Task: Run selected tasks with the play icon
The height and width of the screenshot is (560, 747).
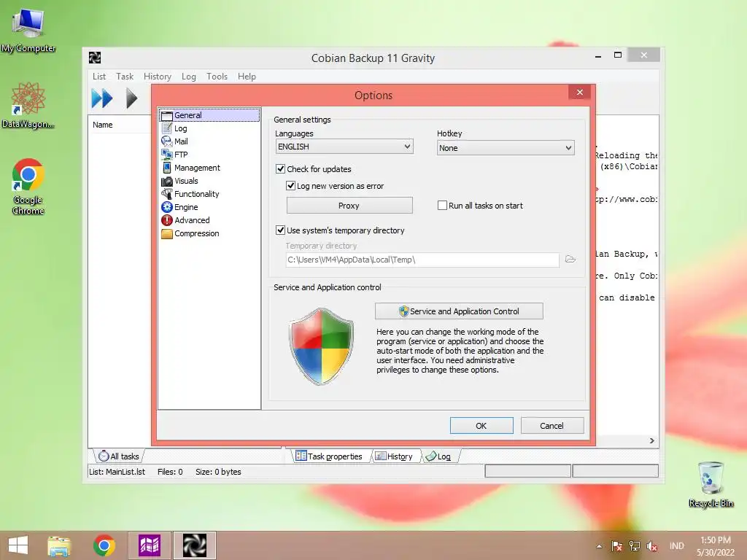Action: tap(131, 98)
